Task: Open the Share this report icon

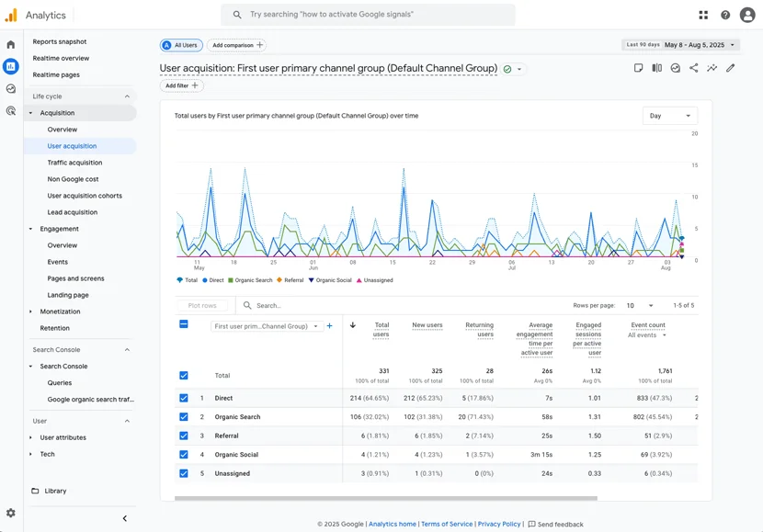Action: [x=693, y=68]
